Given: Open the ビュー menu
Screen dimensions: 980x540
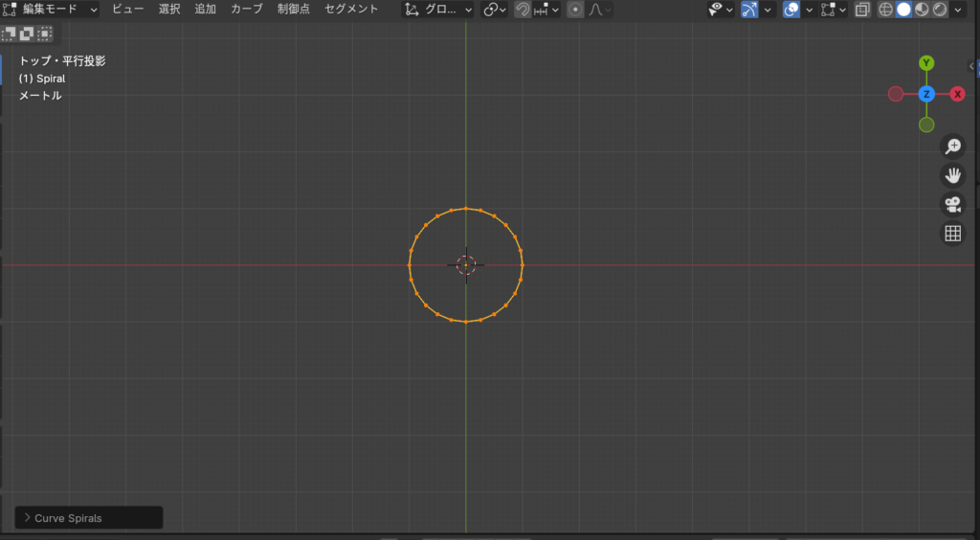Looking at the screenshot, I should [128, 10].
